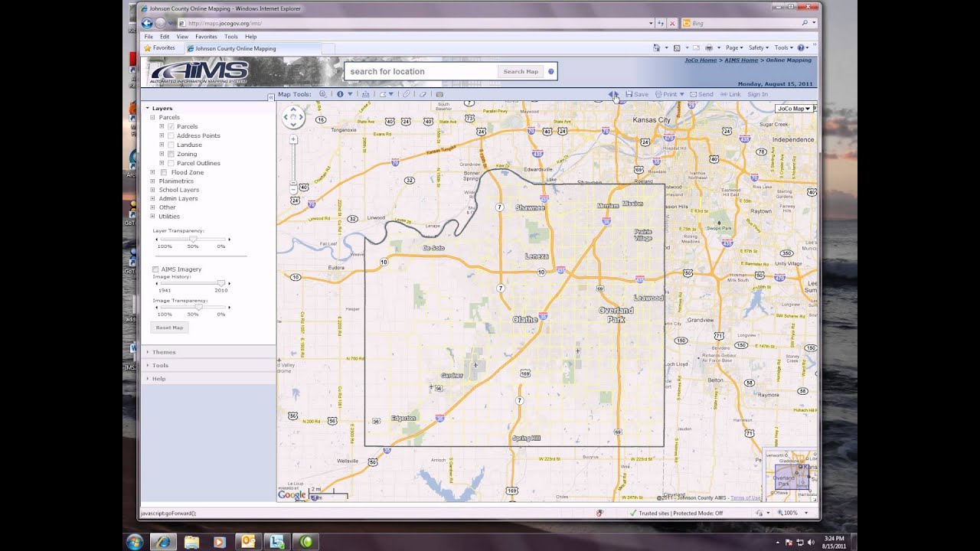Click the Image Transparency slider handle
Image resolution: width=980 pixels, height=551 pixels.
click(x=199, y=307)
